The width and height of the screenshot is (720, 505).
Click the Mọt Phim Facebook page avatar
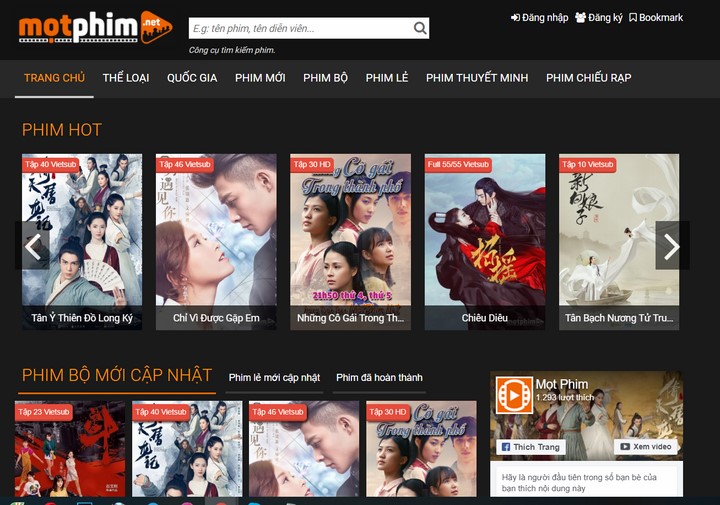click(514, 395)
